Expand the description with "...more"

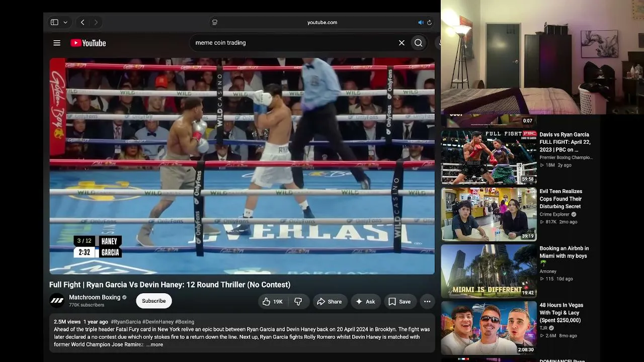[x=154, y=344]
